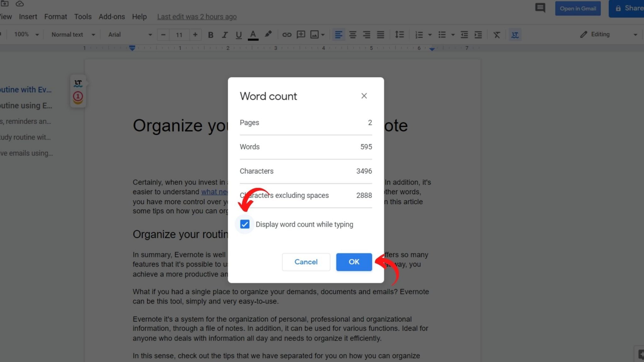
Task: Click increase indent icon
Action: (478, 35)
